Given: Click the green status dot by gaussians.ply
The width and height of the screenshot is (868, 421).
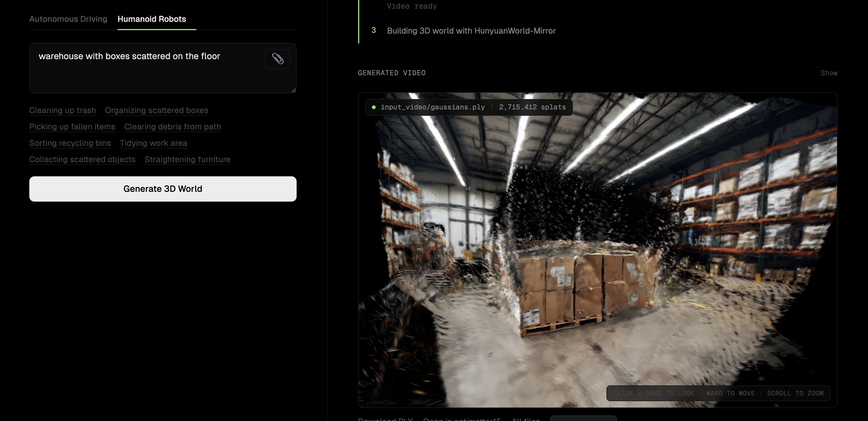Looking at the screenshot, I should coord(374,107).
